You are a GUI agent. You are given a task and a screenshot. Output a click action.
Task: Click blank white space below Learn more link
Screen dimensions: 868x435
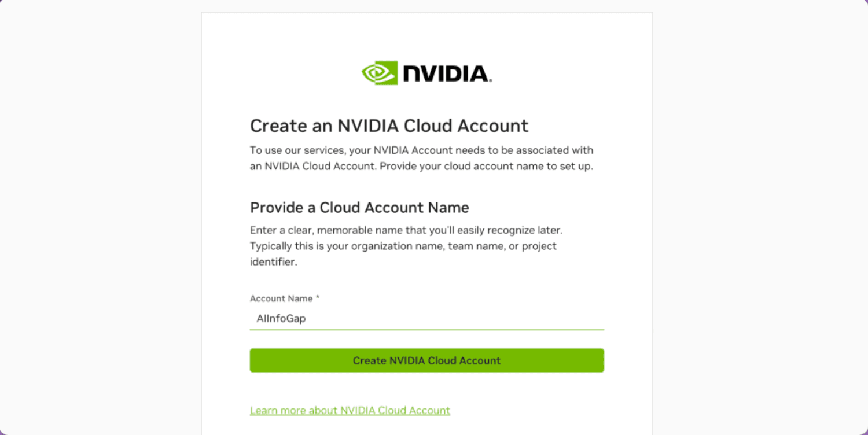click(426, 426)
